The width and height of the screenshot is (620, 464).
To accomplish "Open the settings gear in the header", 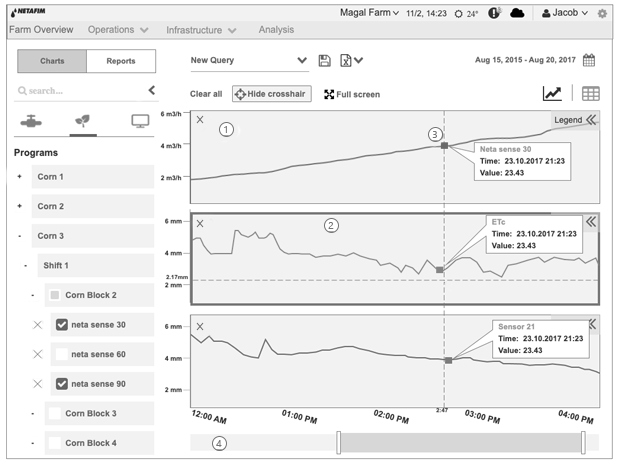I will (602, 13).
